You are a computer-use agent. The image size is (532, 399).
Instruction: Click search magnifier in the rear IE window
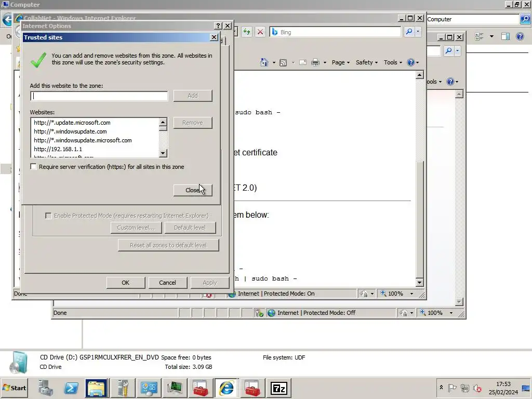point(448,50)
